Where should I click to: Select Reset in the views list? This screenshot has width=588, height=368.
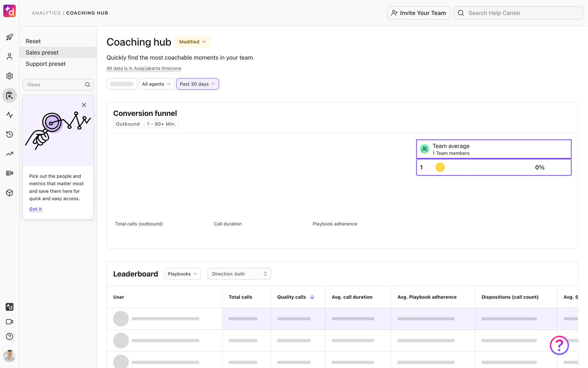point(33,41)
